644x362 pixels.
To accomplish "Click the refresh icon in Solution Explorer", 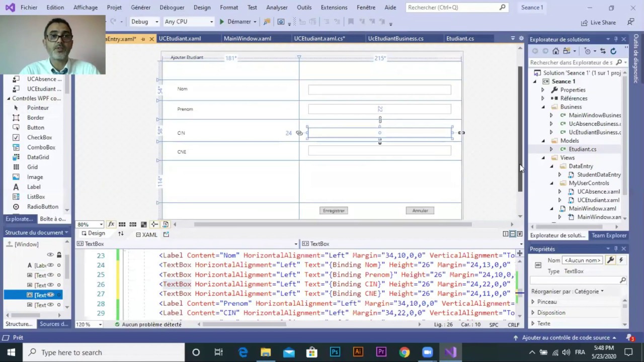I will coord(613,51).
